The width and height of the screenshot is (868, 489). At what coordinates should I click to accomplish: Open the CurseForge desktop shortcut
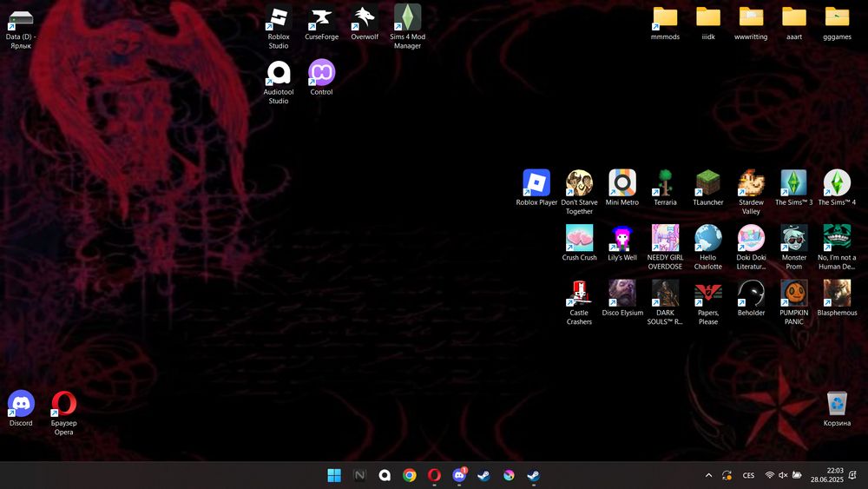point(322,23)
